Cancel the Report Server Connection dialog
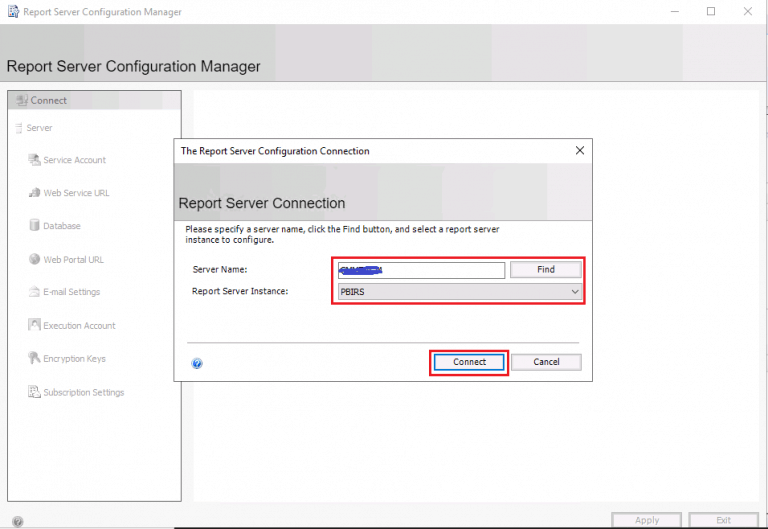 tap(546, 362)
